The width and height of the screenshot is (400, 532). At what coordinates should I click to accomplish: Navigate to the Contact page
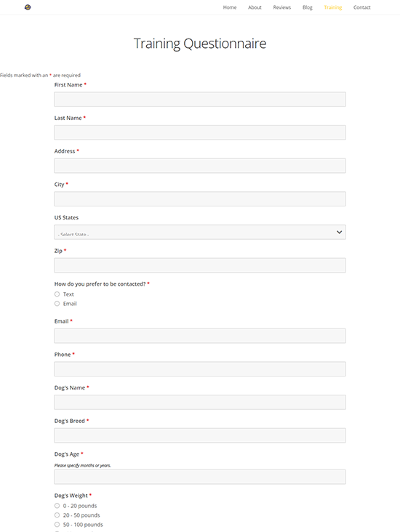point(362,7)
